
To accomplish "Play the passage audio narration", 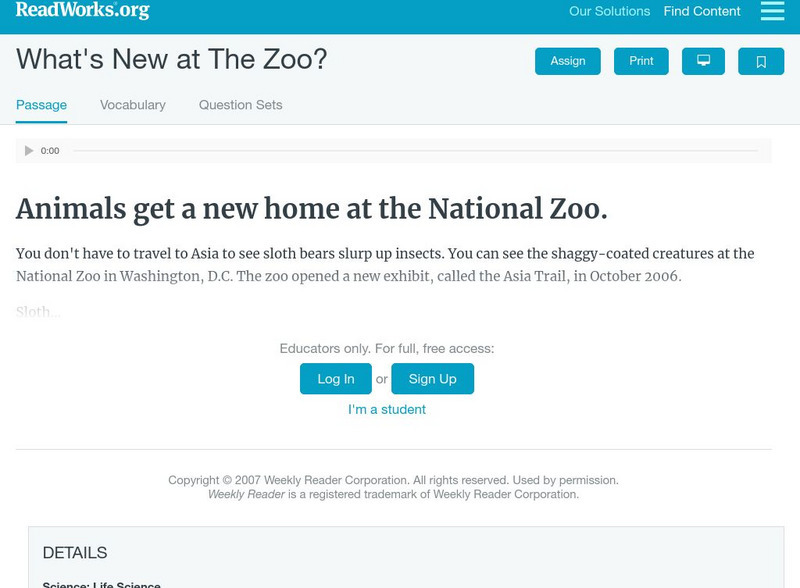I will pos(28,150).
